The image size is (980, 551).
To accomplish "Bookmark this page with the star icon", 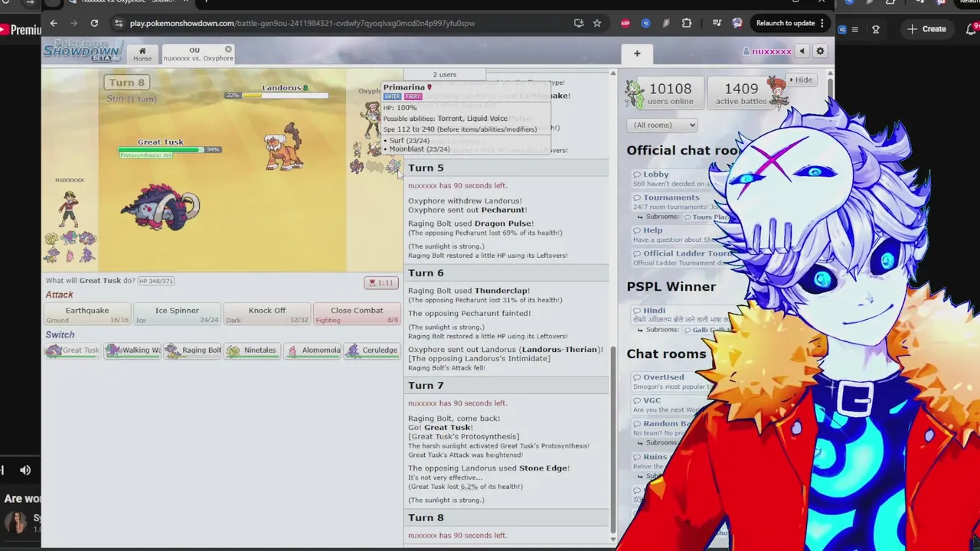I will pyautogui.click(x=597, y=23).
